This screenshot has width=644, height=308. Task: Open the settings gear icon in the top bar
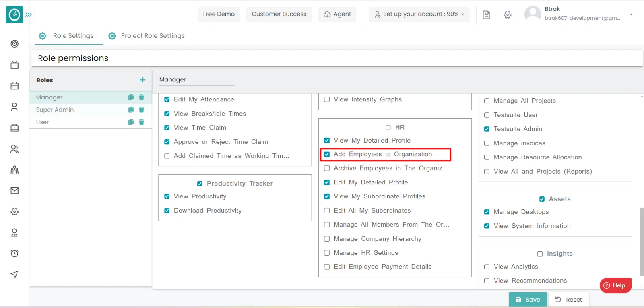click(507, 14)
